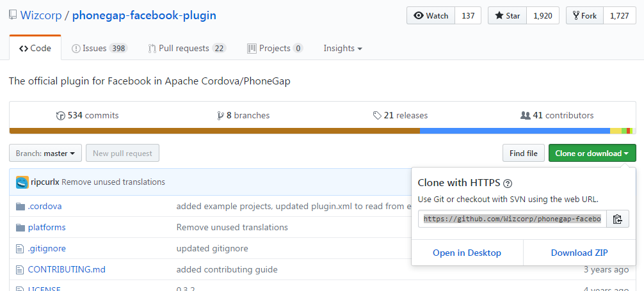
Task: Star the phonegap-facebook-plugin repository
Action: [x=507, y=15]
